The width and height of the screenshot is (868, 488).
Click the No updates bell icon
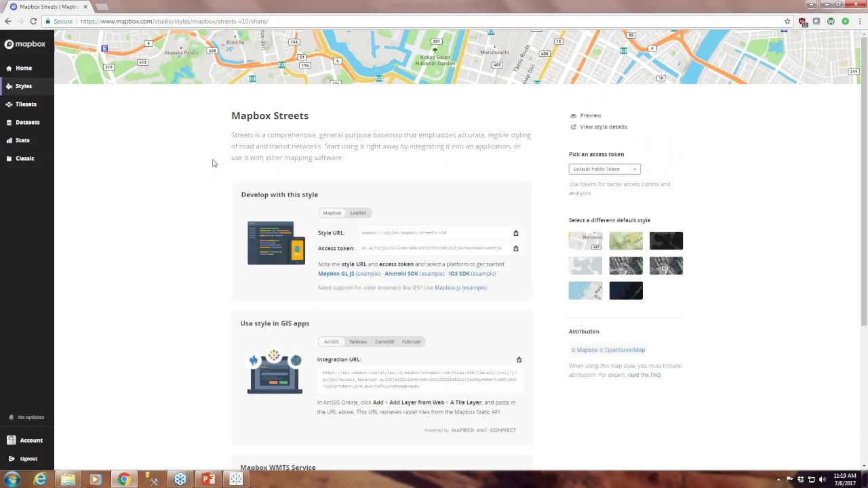[x=11, y=417]
